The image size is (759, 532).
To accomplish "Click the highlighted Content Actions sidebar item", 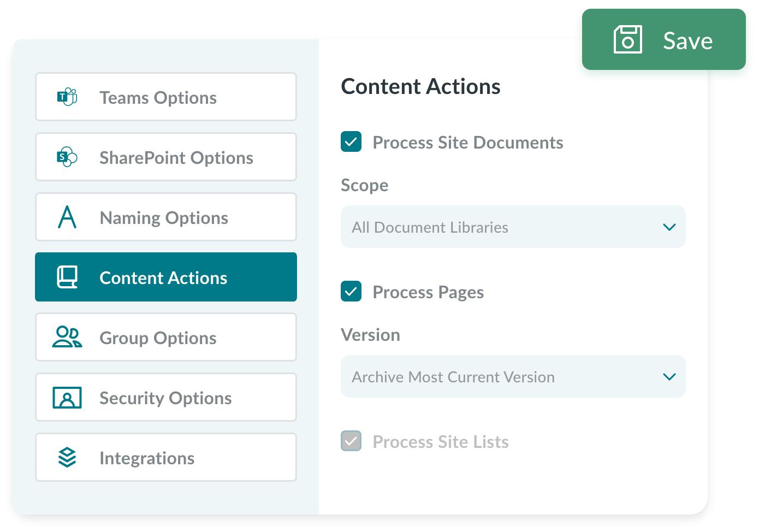I will (165, 277).
